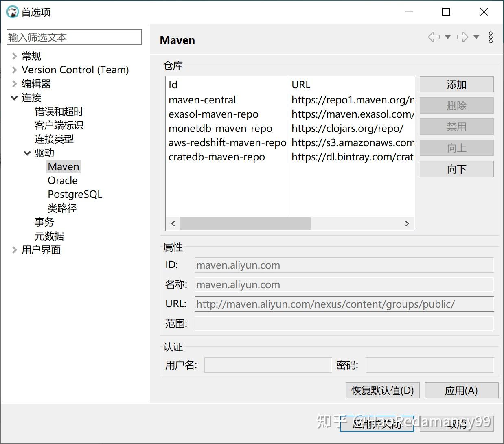Close the 首选项 dialog
The image size is (504, 444).
point(484,12)
